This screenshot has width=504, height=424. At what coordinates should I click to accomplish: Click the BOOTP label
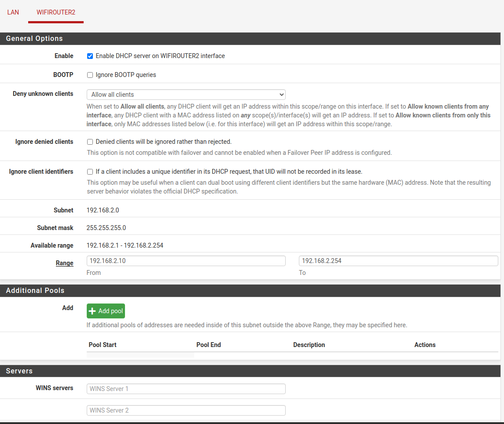coord(63,74)
